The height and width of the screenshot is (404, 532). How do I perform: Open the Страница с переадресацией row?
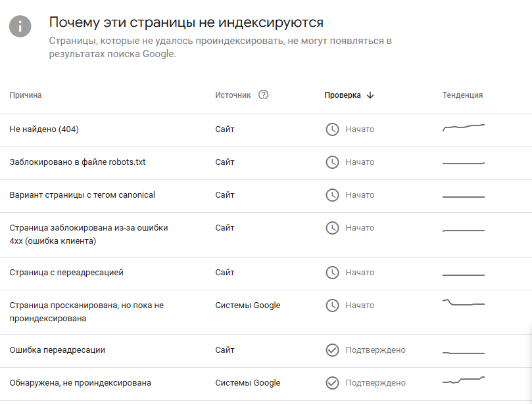pos(66,273)
